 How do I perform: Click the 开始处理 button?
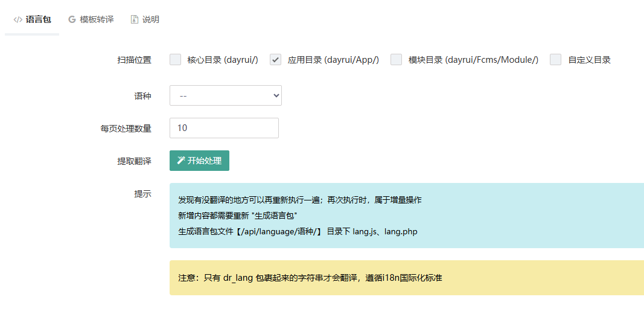199,161
